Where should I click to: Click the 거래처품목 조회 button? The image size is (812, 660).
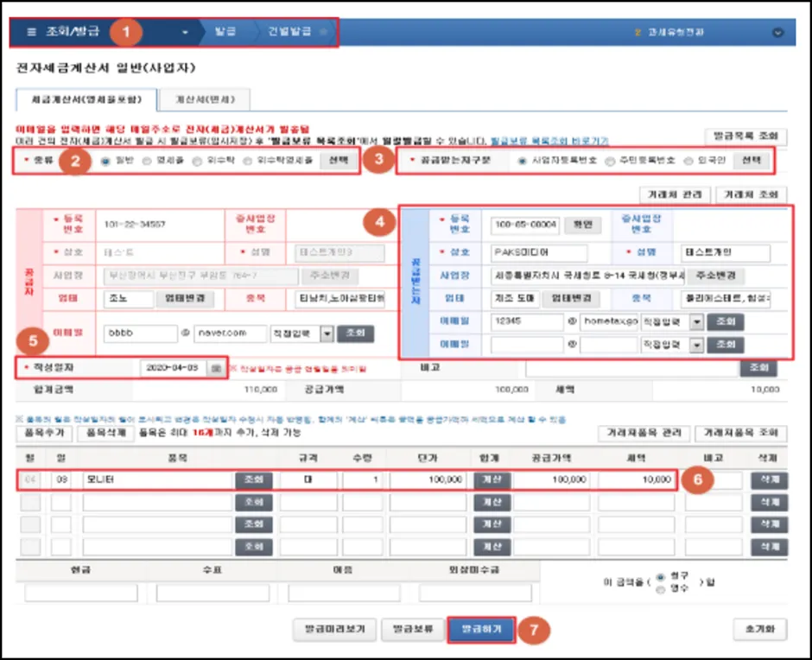740,433
